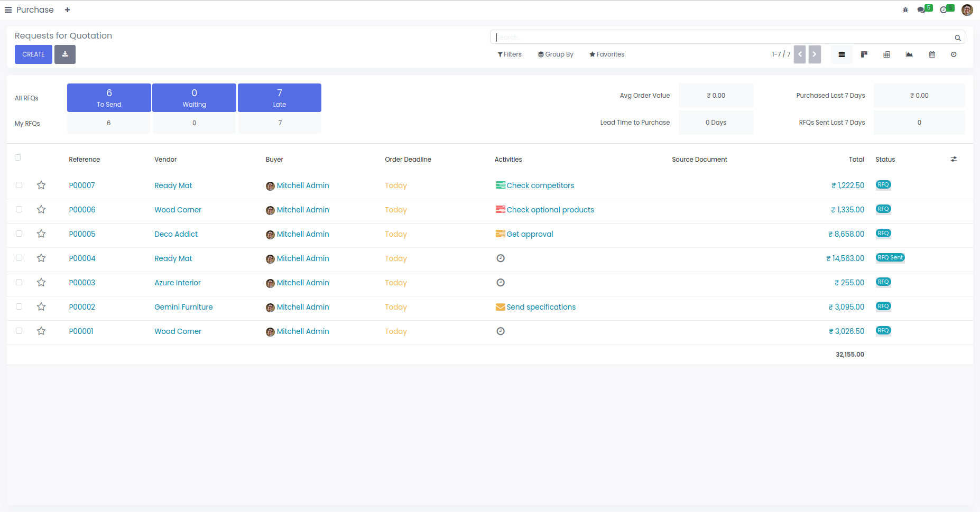Open the Group By dropdown
Screen dimensions: 980x512
(556, 54)
